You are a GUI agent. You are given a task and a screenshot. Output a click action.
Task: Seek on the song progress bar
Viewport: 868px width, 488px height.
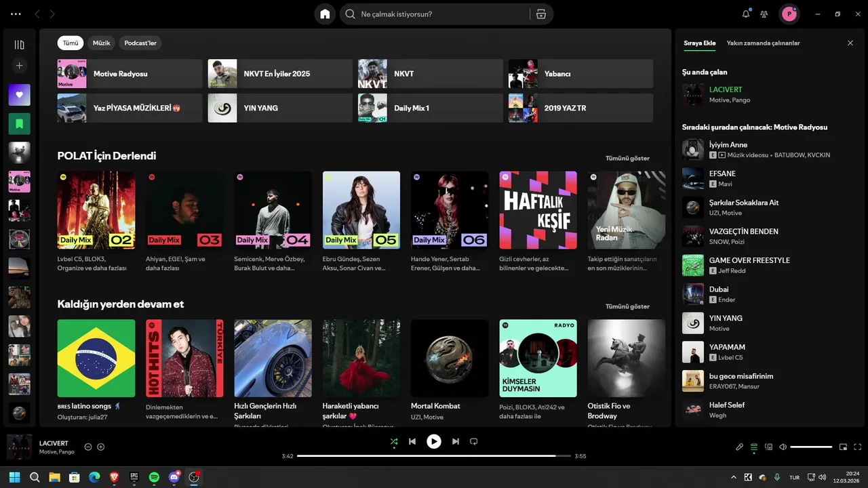(x=434, y=456)
